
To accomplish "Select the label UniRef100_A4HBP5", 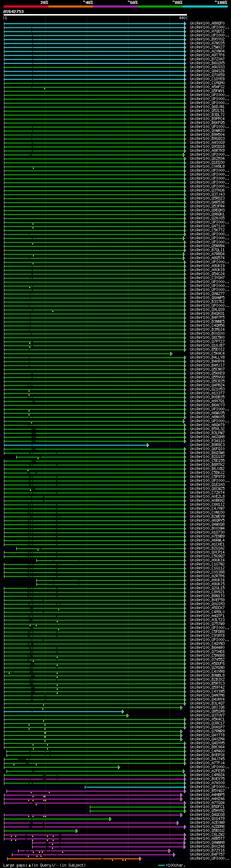I will tap(207, 795).
